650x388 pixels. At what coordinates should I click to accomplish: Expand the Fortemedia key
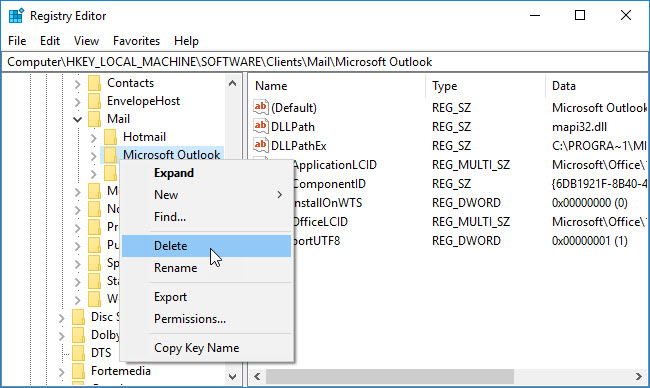(x=61, y=372)
